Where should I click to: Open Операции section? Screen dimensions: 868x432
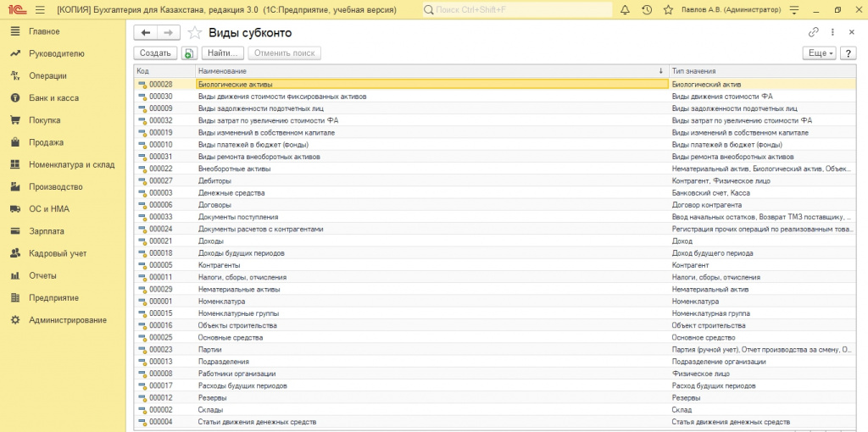point(47,75)
